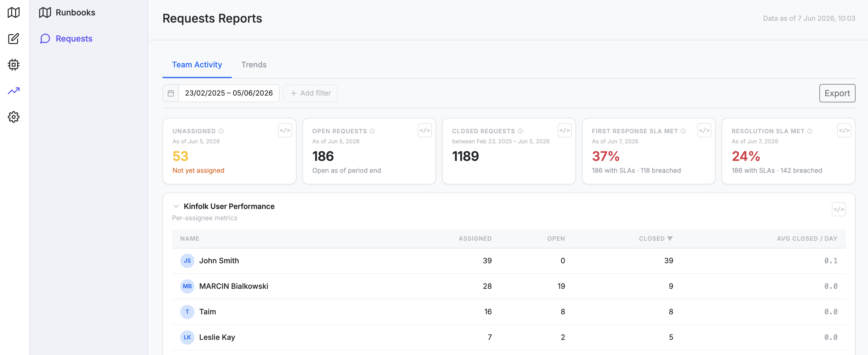Open embed code for Resolution SLA card
Viewport: 868px width, 355px height.
click(844, 131)
